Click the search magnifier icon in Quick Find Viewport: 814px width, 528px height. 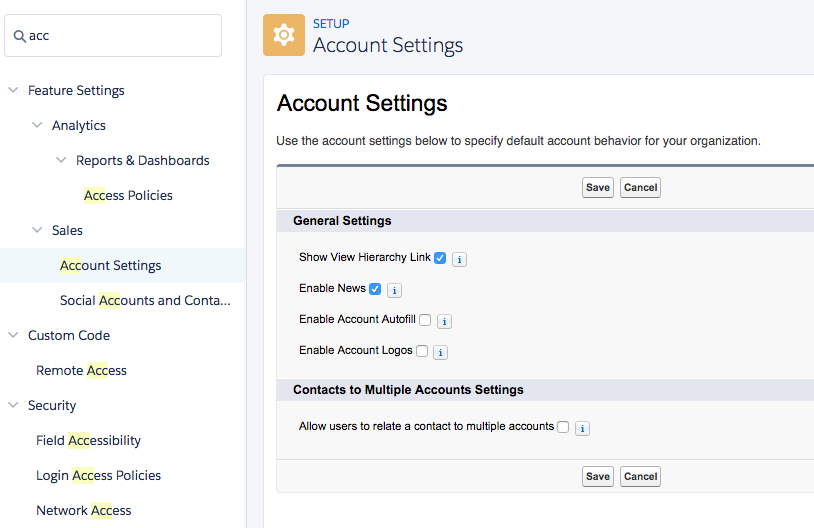point(19,36)
